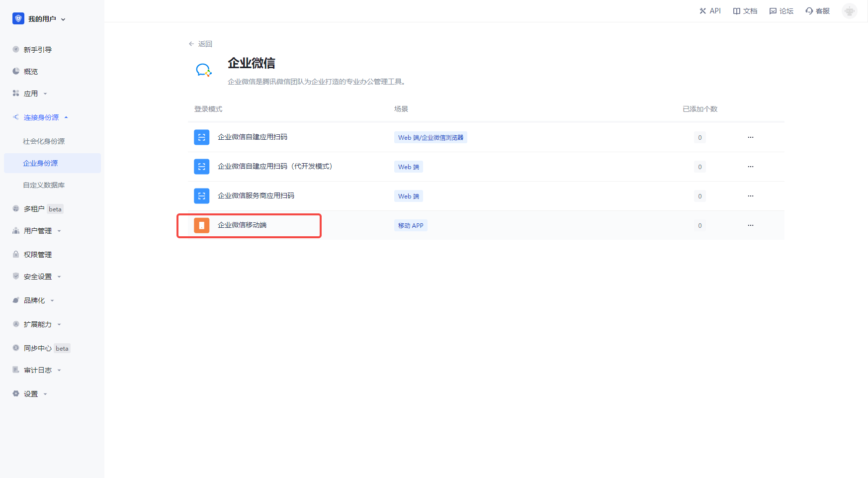Select 自定义数据库 in the sidebar
The width and height of the screenshot is (868, 478).
[44, 185]
